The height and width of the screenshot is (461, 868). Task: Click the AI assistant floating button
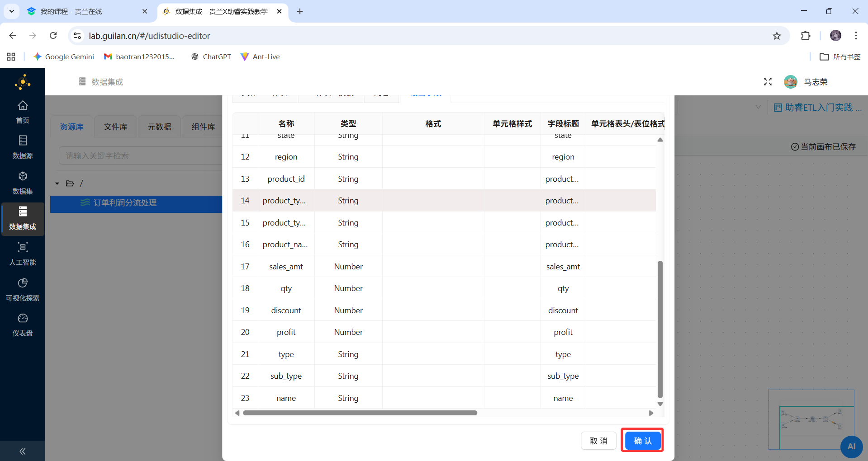pyautogui.click(x=852, y=447)
